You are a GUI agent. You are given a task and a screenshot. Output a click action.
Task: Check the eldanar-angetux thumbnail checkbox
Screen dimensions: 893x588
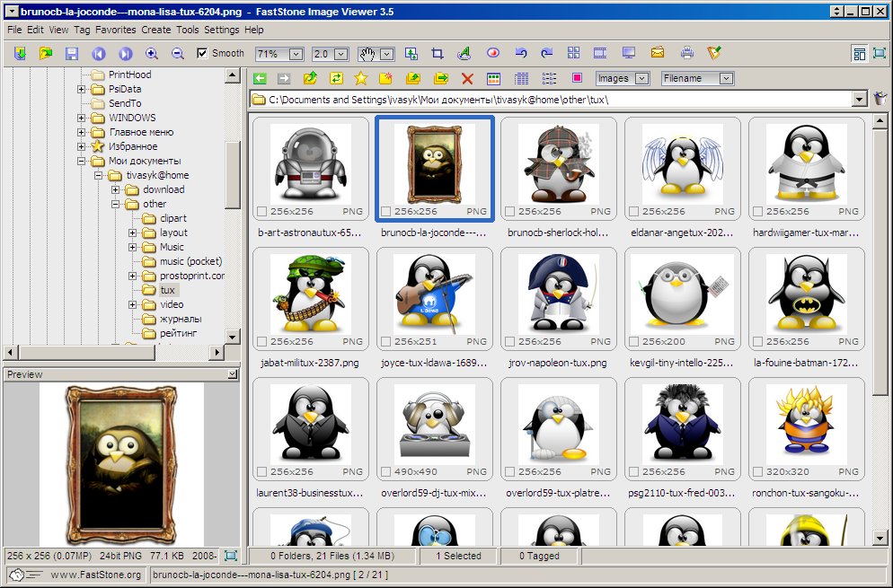634,212
